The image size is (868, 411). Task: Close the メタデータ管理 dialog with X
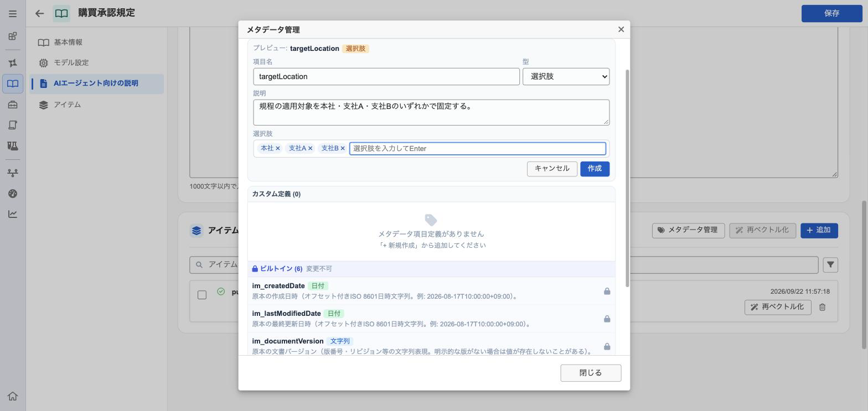(x=621, y=29)
